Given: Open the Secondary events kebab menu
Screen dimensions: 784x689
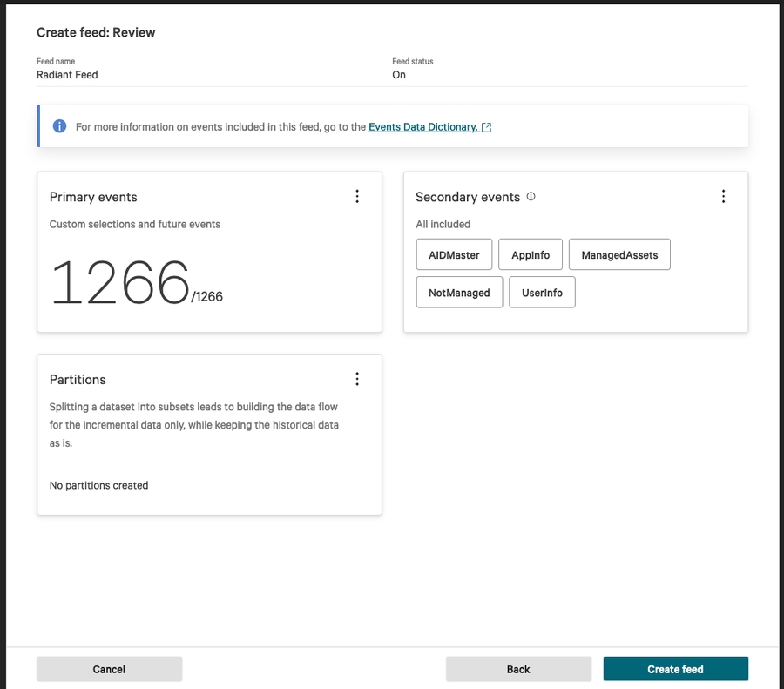Looking at the screenshot, I should click(723, 197).
